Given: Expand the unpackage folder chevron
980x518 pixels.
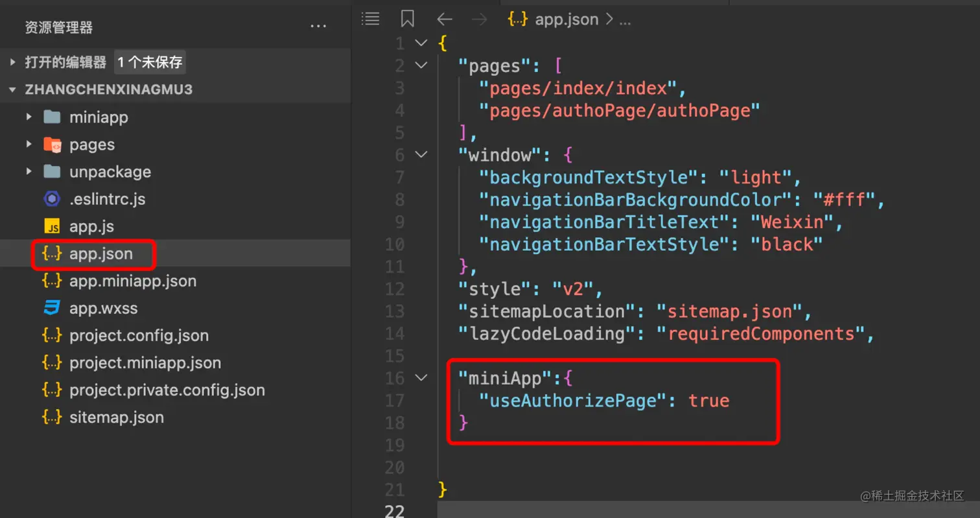Looking at the screenshot, I should (29, 172).
